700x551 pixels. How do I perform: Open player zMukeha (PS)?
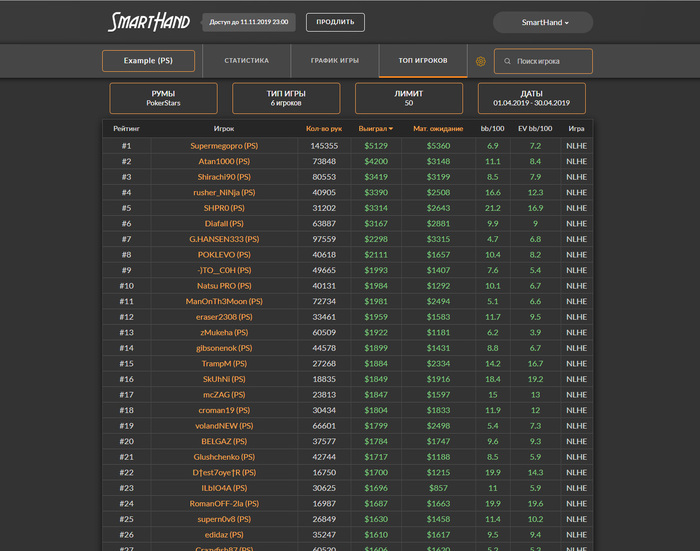224,333
